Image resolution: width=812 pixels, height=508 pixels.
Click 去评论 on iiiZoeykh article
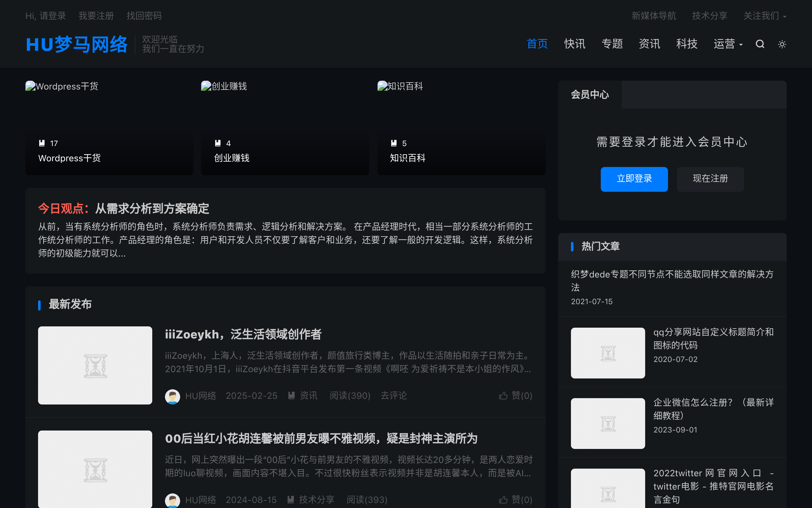tap(394, 396)
